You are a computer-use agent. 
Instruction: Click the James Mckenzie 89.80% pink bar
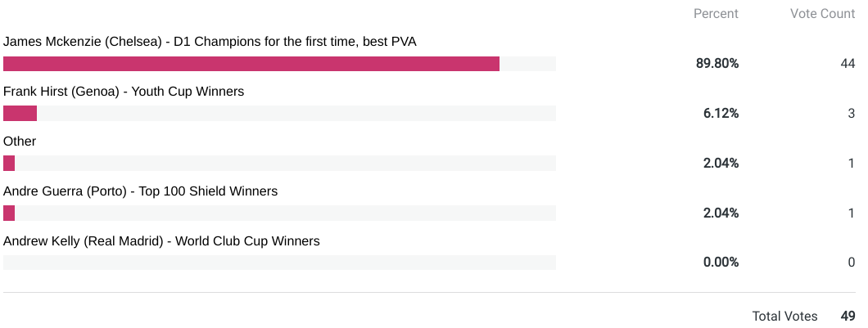click(251, 64)
